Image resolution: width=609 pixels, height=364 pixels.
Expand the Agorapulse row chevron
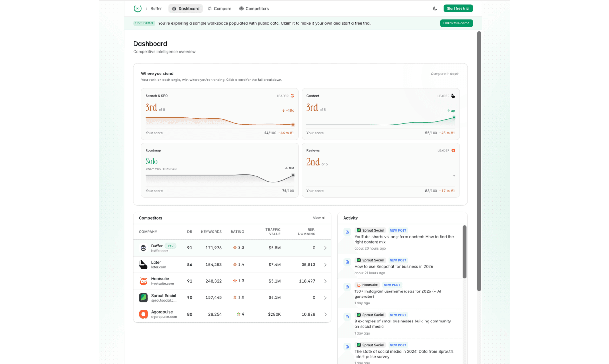325,314
